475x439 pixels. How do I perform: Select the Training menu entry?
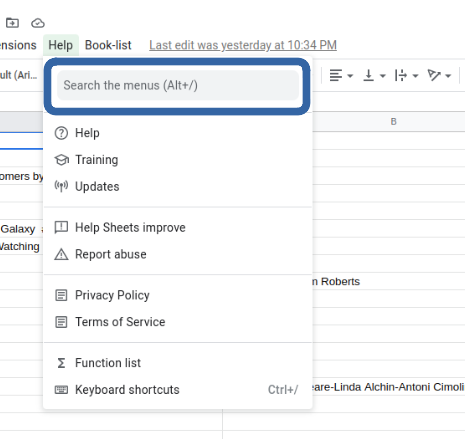pyautogui.click(x=178, y=160)
